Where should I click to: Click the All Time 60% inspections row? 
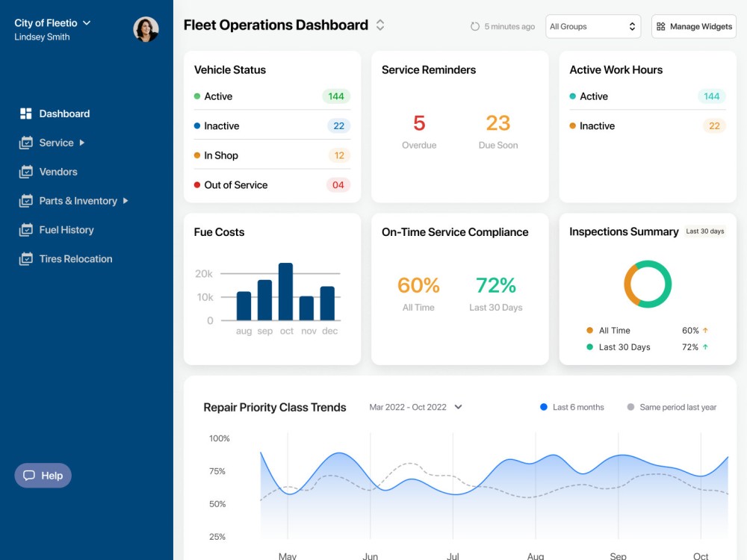pos(648,330)
